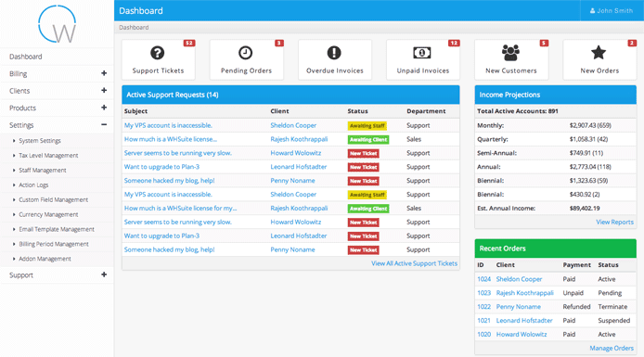Screen dimensions: 644x357
Task: Click Manage Orders link
Action: point(612,348)
